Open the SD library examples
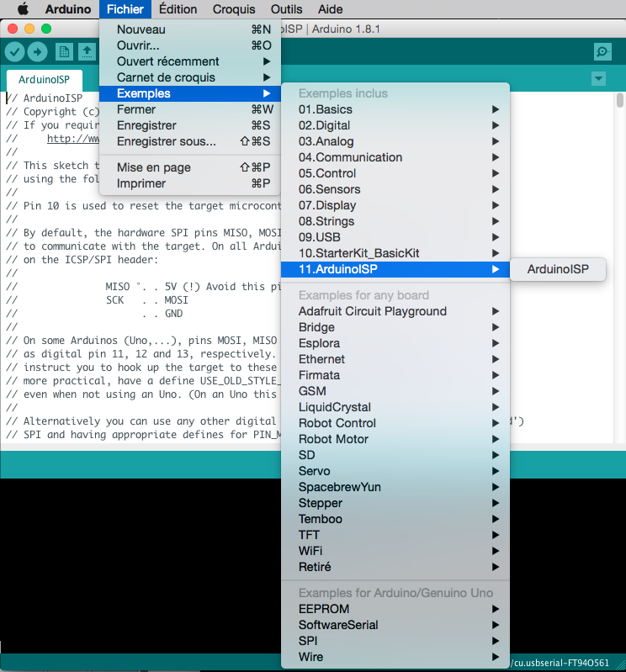The width and height of the screenshot is (626, 672). pyautogui.click(x=395, y=455)
